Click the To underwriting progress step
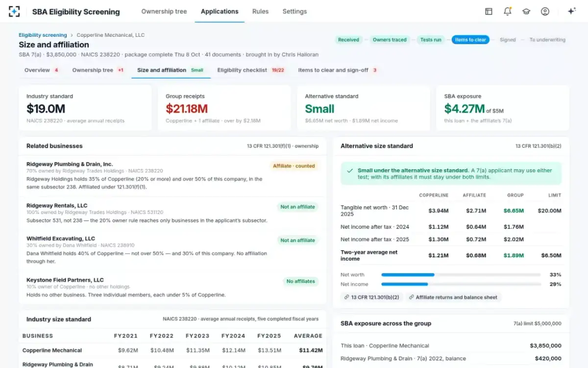 click(x=547, y=40)
